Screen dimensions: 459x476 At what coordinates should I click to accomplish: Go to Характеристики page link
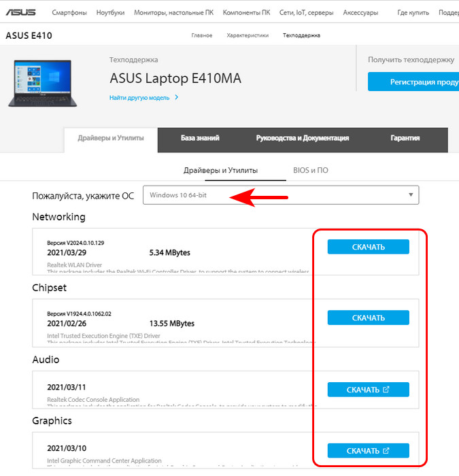click(248, 35)
